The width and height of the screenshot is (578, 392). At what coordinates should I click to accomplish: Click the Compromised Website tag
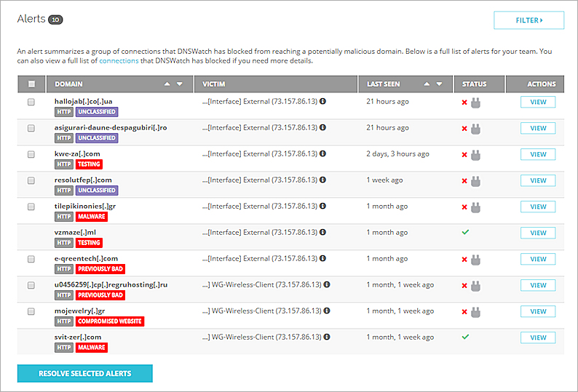(110, 321)
